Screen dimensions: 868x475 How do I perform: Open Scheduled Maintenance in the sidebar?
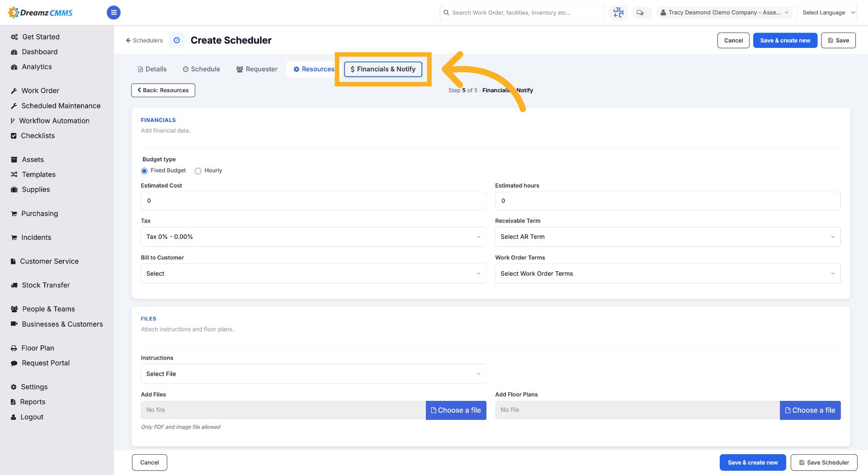point(61,106)
